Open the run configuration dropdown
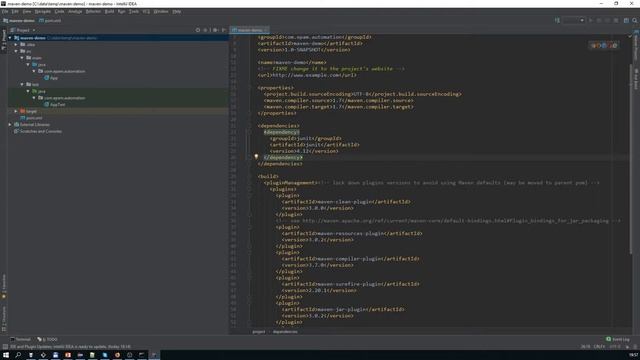640x360 pixels. (573, 20)
